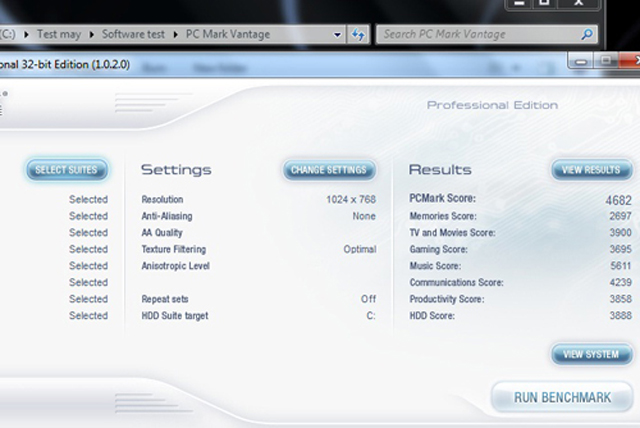Click Selected status beside HDD Suite target
Viewport: 640px width, 428px height.
[x=89, y=316]
